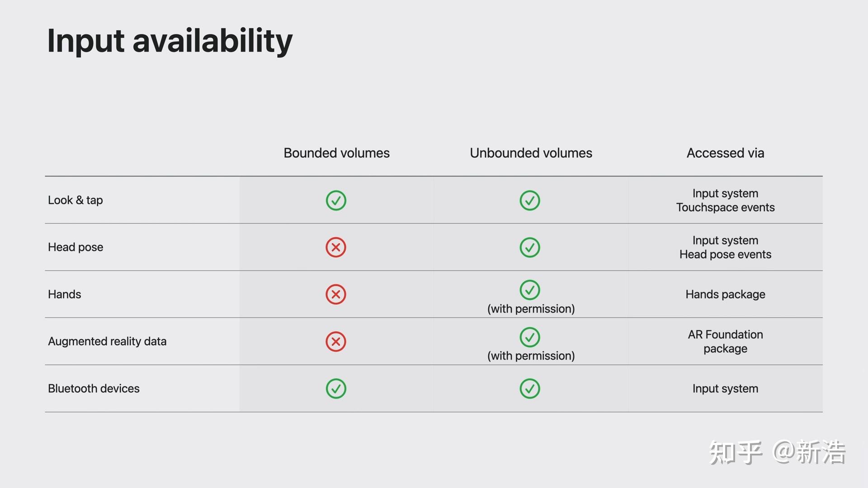Click red X for Augmented reality data
This screenshot has height=488, width=868.
336,341
